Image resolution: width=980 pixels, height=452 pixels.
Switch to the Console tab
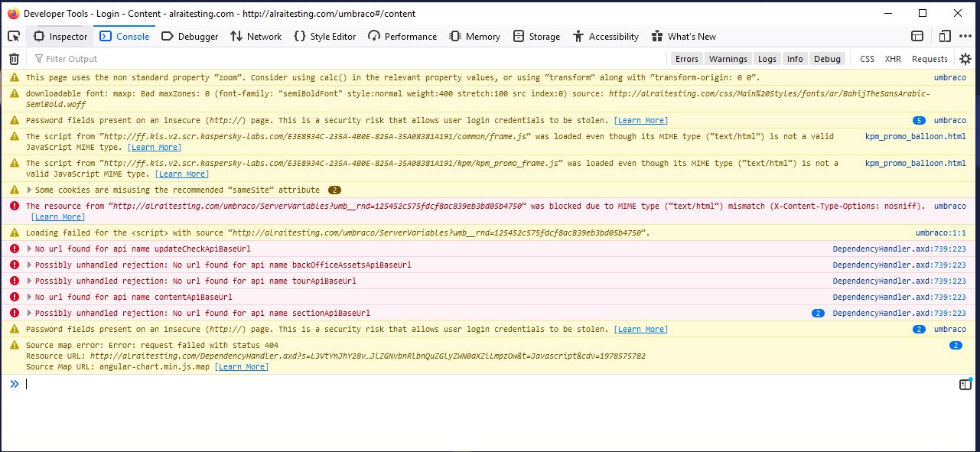pyautogui.click(x=124, y=36)
